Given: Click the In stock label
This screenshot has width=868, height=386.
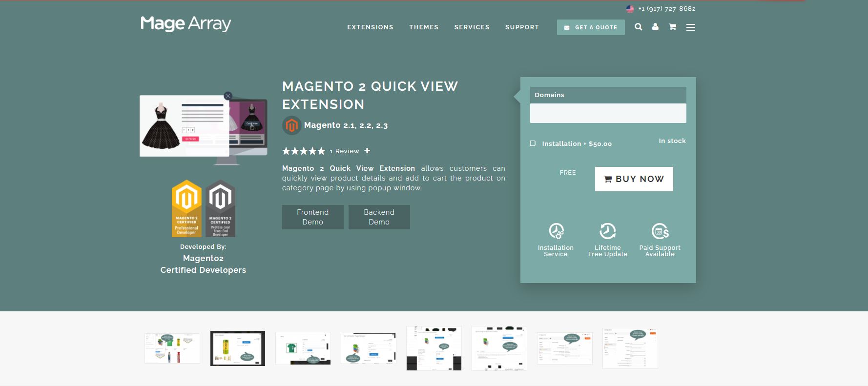Looking at the screenshot, I should (x=672, y=141).
